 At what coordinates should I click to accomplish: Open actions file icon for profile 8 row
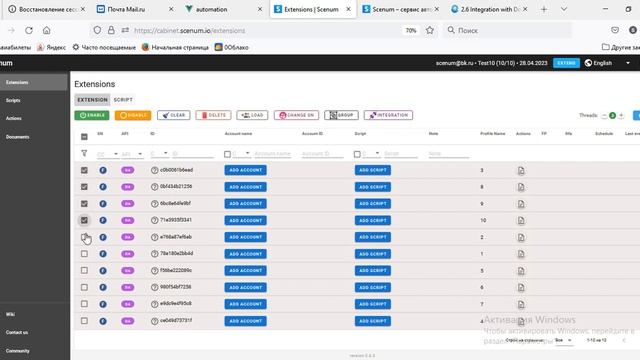click(521, 187)
